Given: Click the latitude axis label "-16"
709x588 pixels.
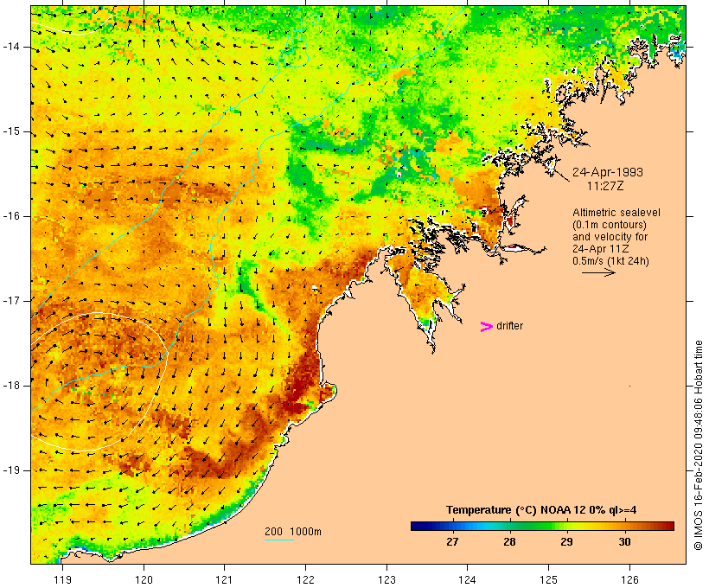Looking at the screenshot, I should tap(11, 216).
